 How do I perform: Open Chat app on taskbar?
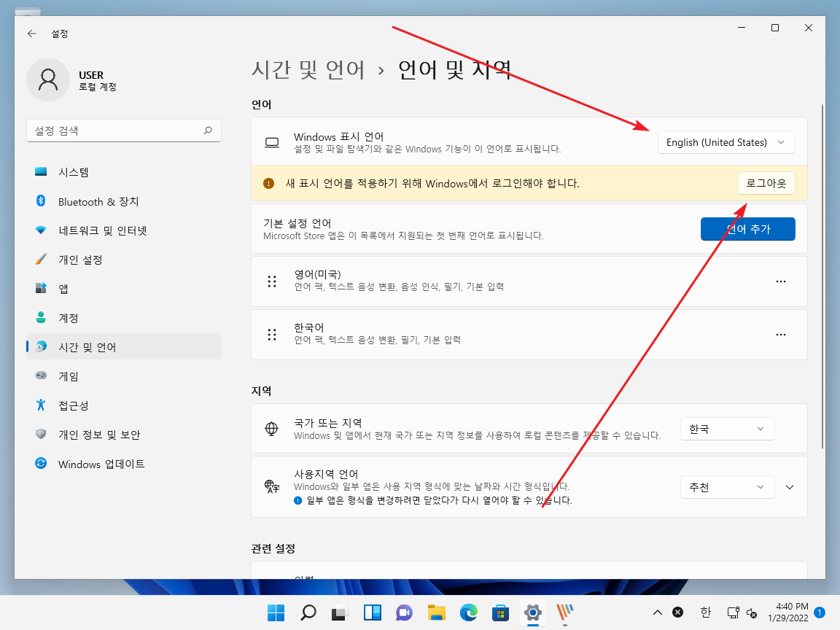click(x=405, y=612)
